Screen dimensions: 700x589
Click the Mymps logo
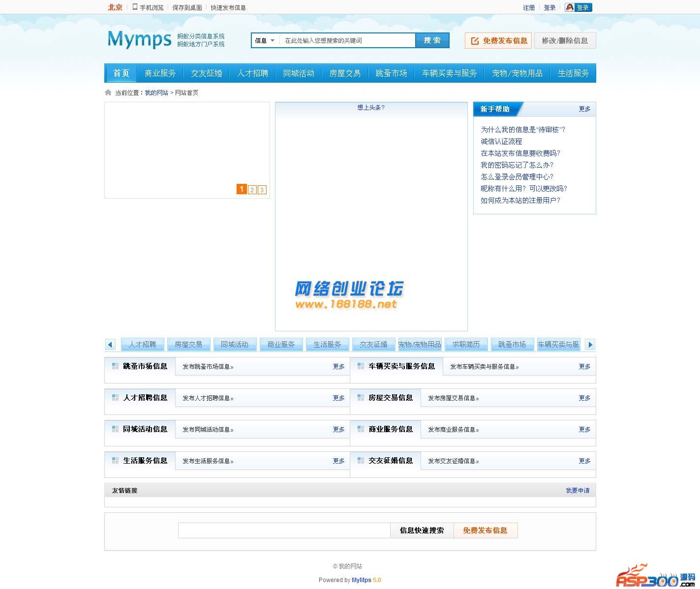click(x=139, y=39)
